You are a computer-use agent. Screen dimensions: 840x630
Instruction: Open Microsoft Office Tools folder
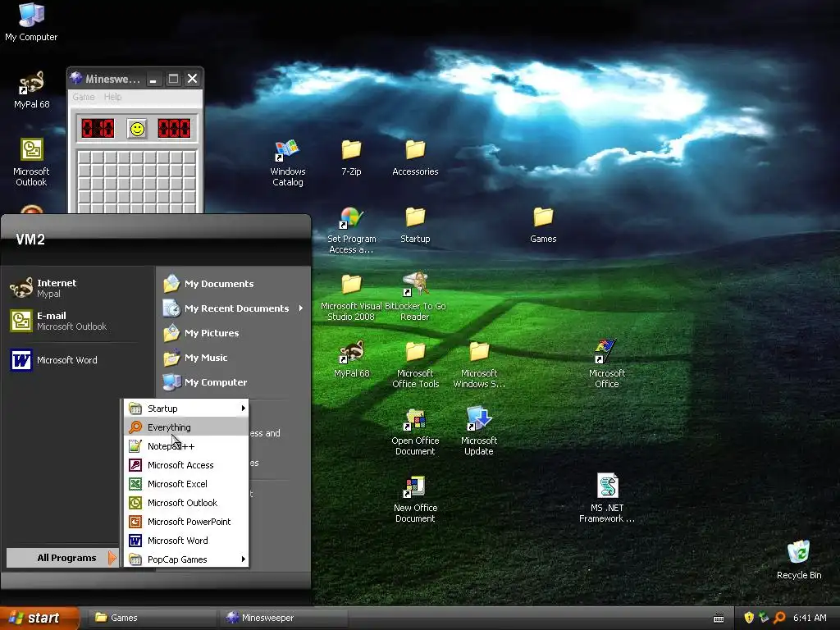point(415,365)
